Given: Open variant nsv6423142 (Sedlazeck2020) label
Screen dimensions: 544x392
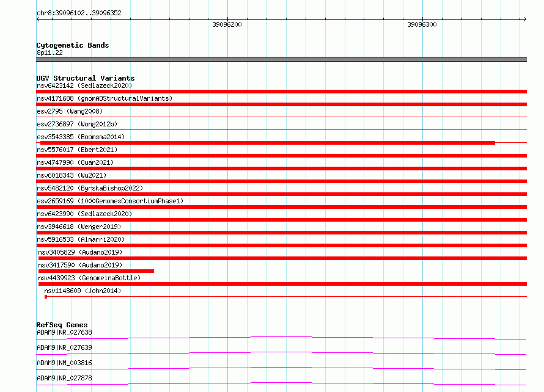Looking at the screenshot, I should pos(84,85).
